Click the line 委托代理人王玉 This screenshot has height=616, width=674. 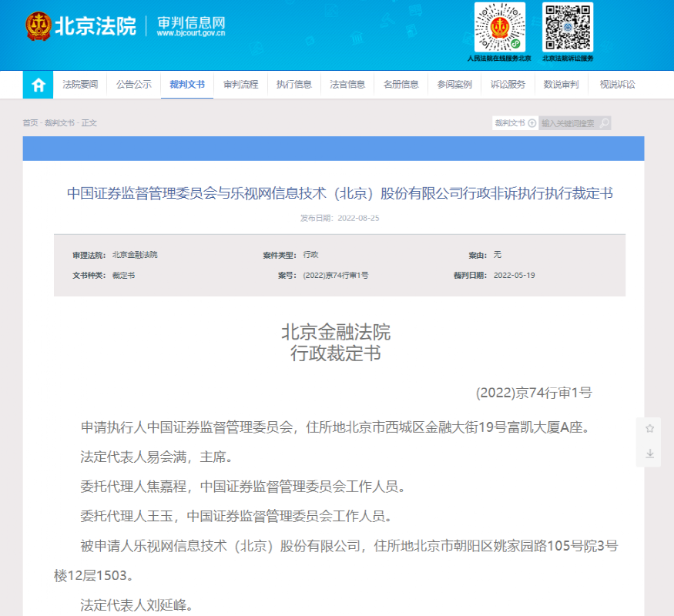click(x=236, y=517)
